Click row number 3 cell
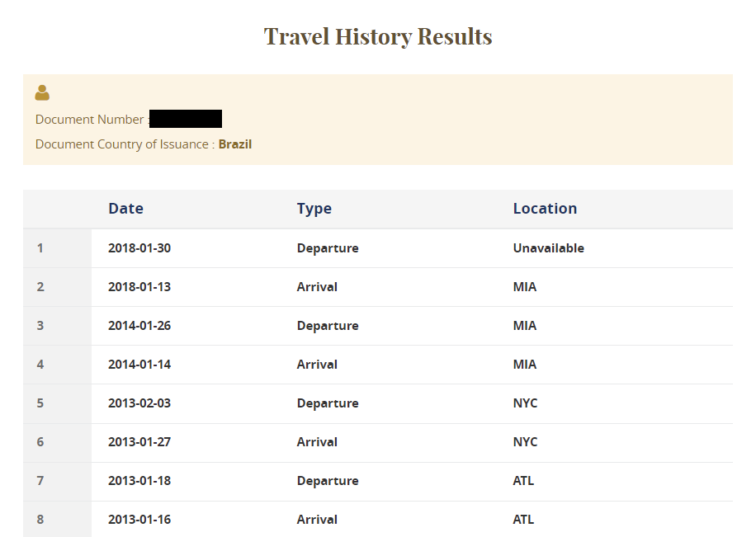 (x=40, y=326)
